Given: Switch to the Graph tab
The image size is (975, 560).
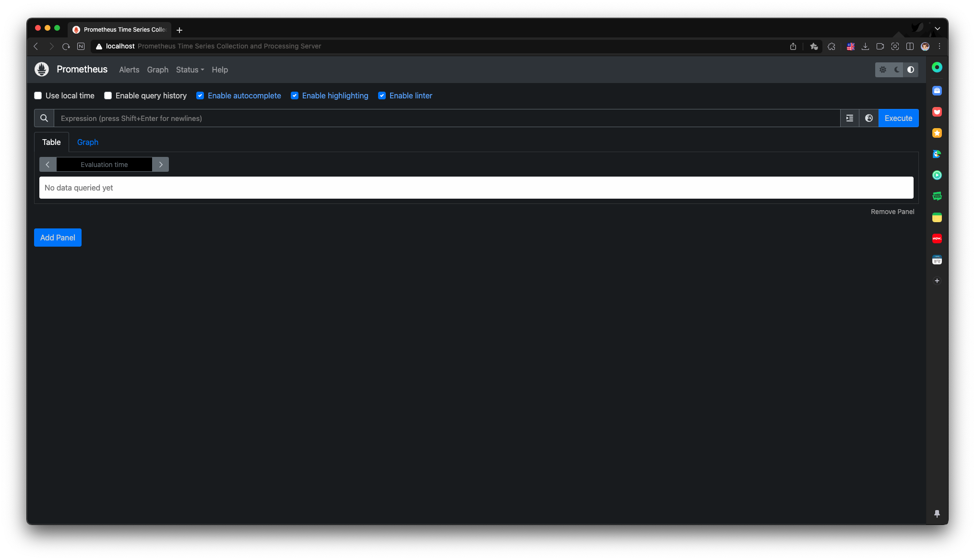Looking at the screenshot, I should tap(88, 142).
